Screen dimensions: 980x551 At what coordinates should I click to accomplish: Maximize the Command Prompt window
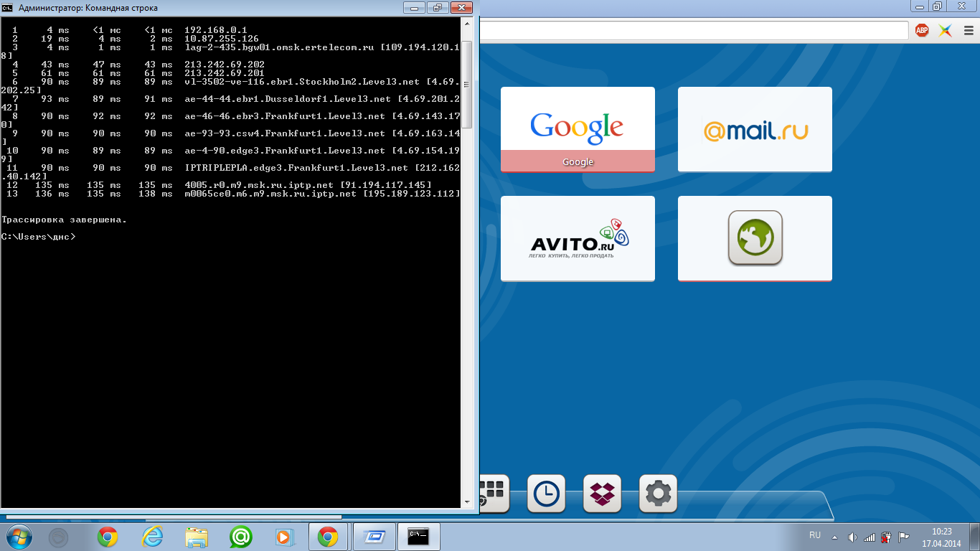pos(437,7)
